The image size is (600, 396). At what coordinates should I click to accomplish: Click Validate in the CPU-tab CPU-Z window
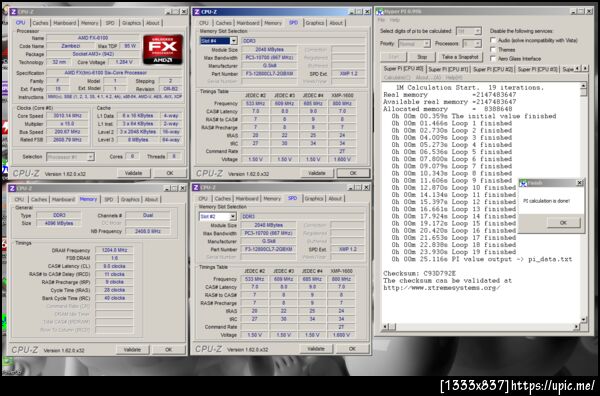click(133, 173)
